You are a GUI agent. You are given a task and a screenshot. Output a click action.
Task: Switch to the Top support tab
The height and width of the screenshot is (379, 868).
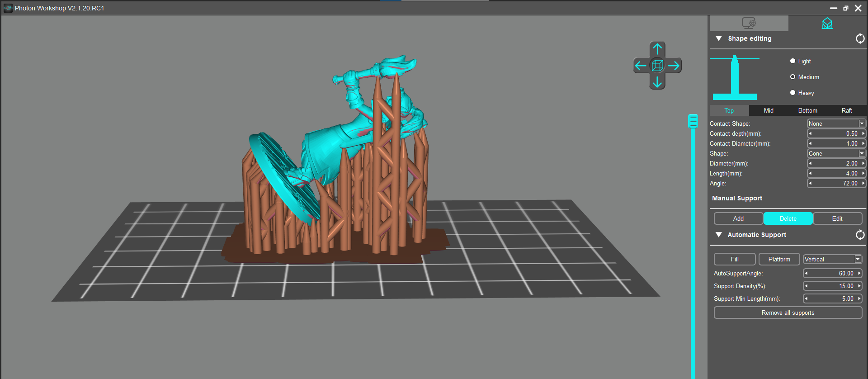point(729,110)
